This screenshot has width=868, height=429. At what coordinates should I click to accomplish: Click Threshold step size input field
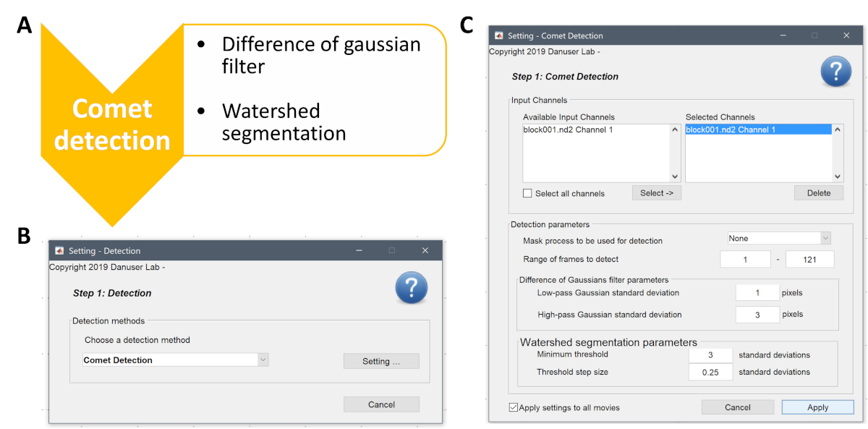point(710,373)
